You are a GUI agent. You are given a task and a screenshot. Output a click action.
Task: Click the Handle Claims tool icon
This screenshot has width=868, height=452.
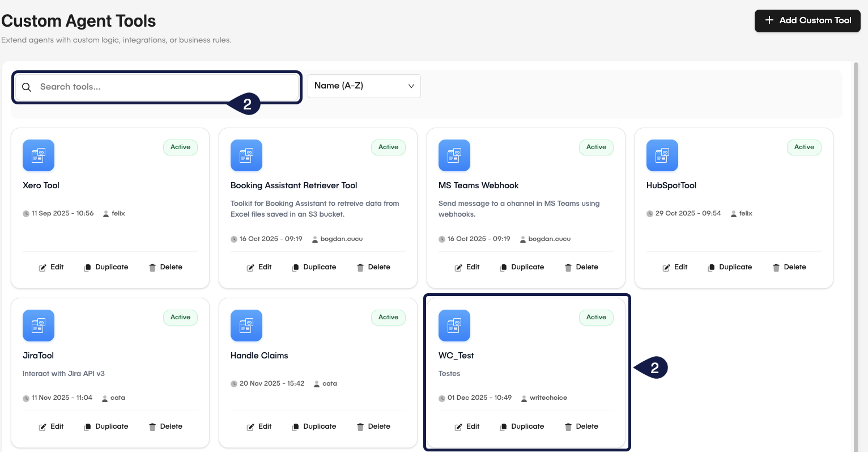246,325
